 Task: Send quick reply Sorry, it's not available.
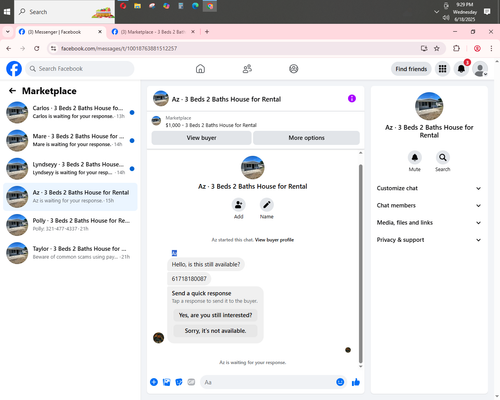coord(215,331)
